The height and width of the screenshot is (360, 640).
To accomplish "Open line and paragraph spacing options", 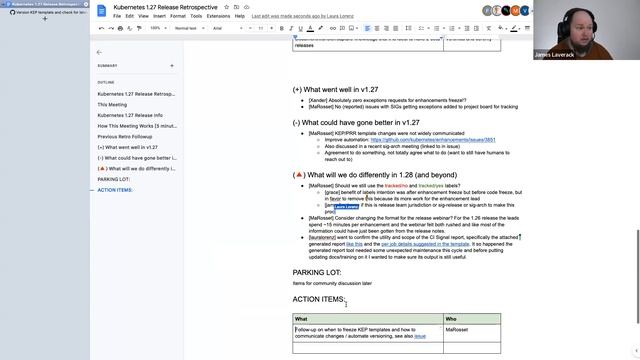I will (x=408, y=28).
